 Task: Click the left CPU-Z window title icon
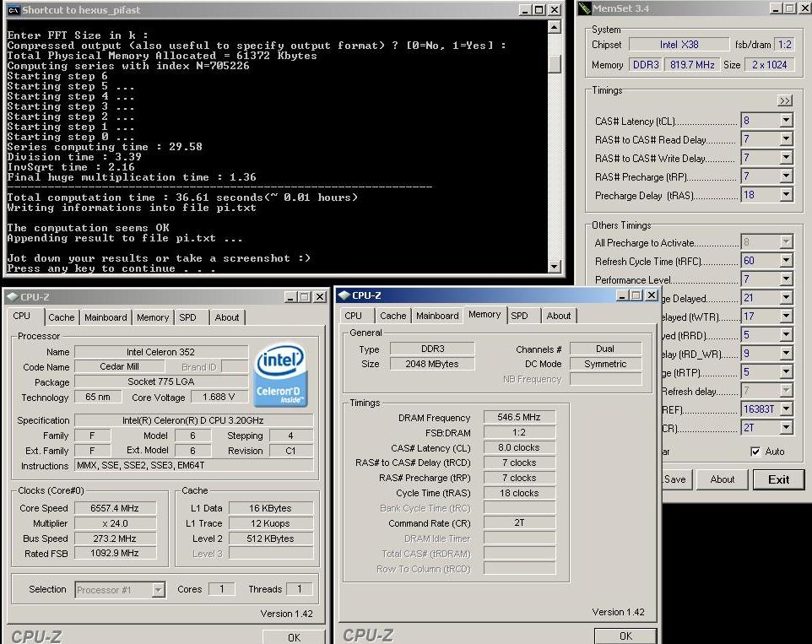click(x=13, y=296)
